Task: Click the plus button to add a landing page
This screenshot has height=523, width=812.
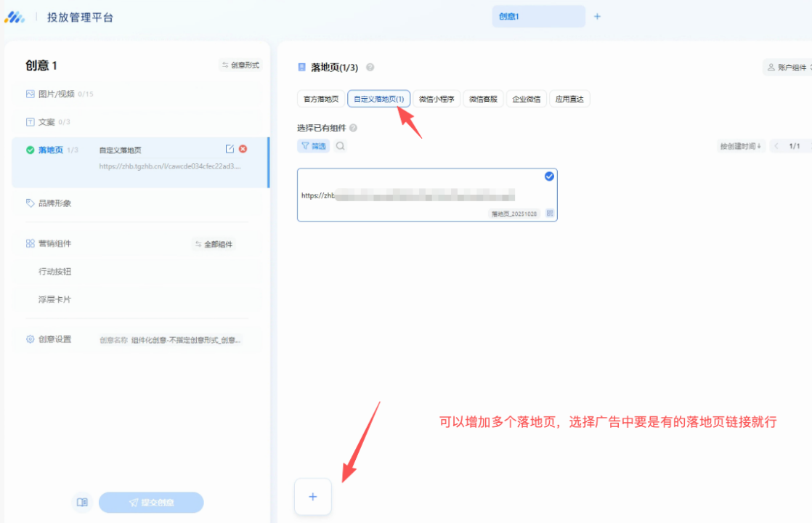Action: [313, 497]
